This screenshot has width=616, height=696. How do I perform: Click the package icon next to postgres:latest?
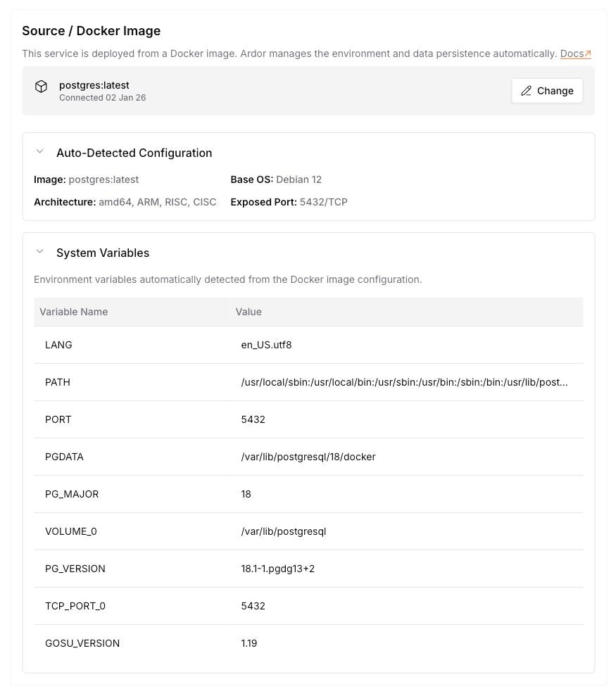coord(42,86)
